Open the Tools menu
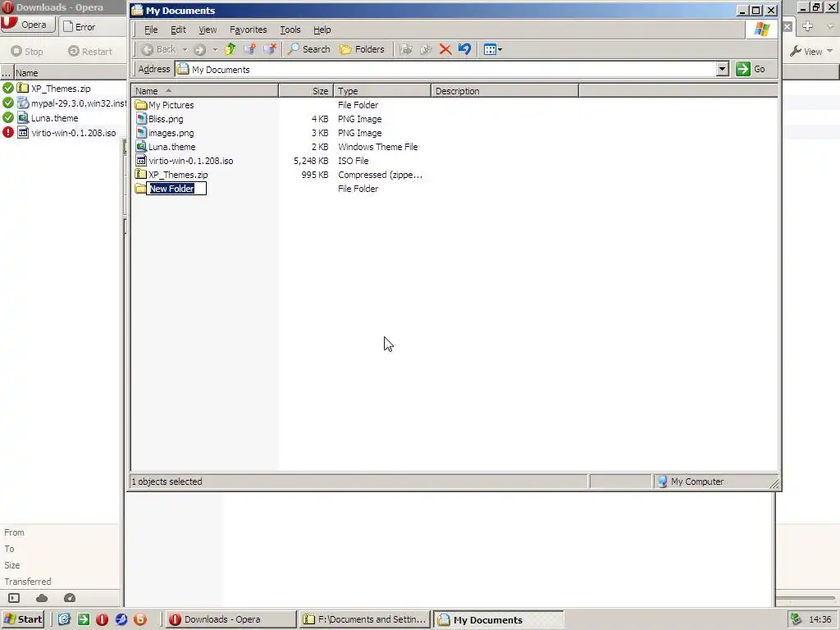The width and height of the screenshot is (840, 630). point(290,30)
